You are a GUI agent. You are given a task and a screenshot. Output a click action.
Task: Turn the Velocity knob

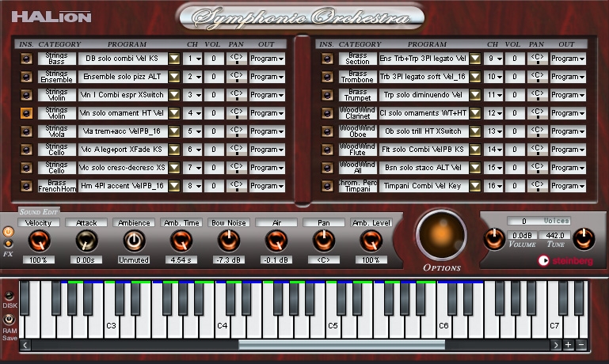tap(39, 241)
